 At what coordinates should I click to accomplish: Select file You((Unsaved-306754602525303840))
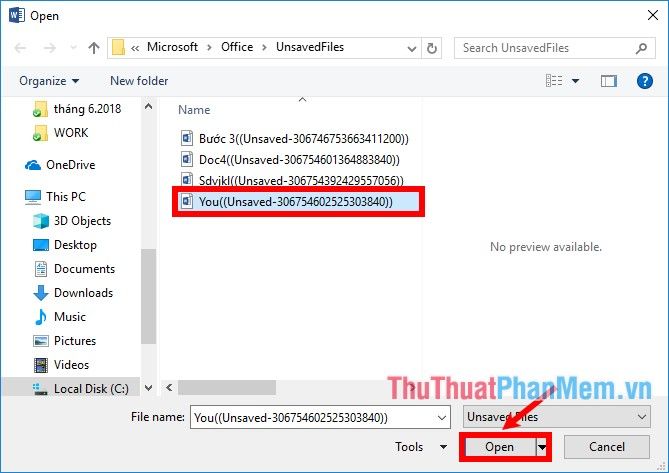(x=298, y=201)
